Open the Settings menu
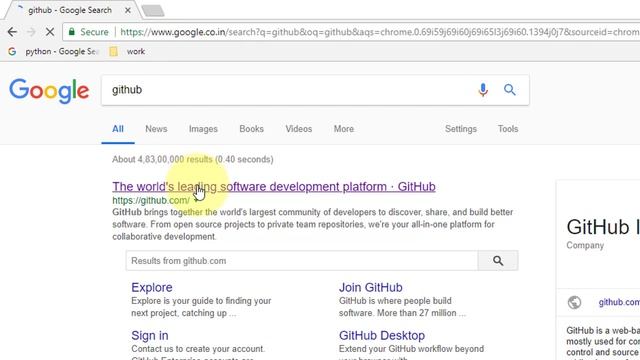The width and height of the screenshot is (640, 360). pos(461,129)
